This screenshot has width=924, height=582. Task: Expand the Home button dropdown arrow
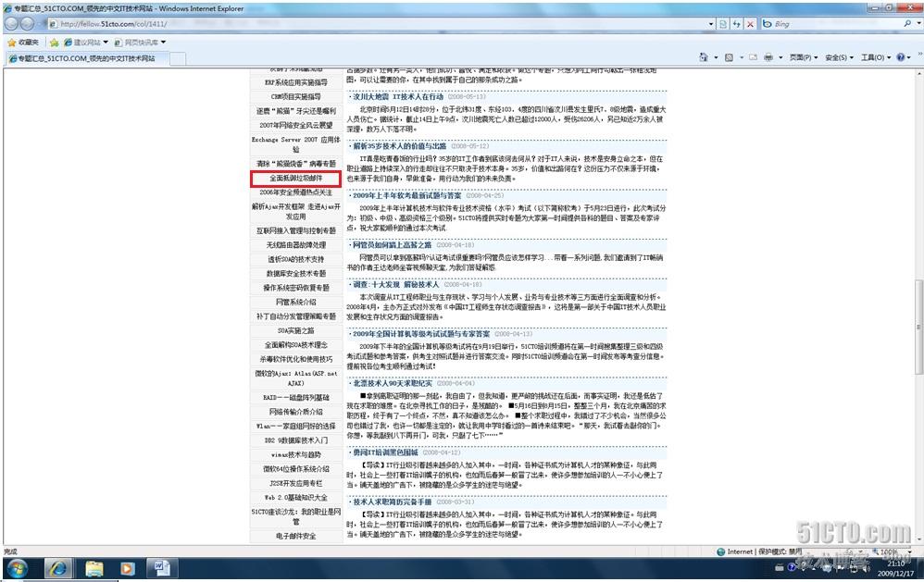tap(716, 57)
